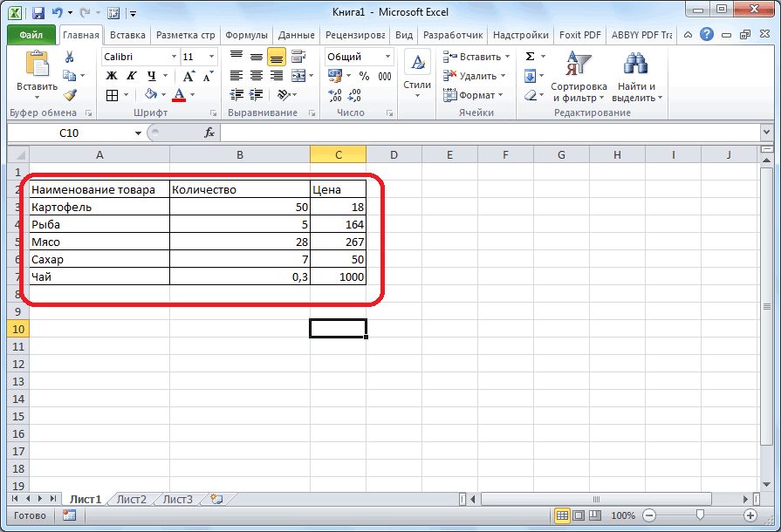Click the Save icon in quick access toolbar
781x532 pixels.
(x=38, y=13)
